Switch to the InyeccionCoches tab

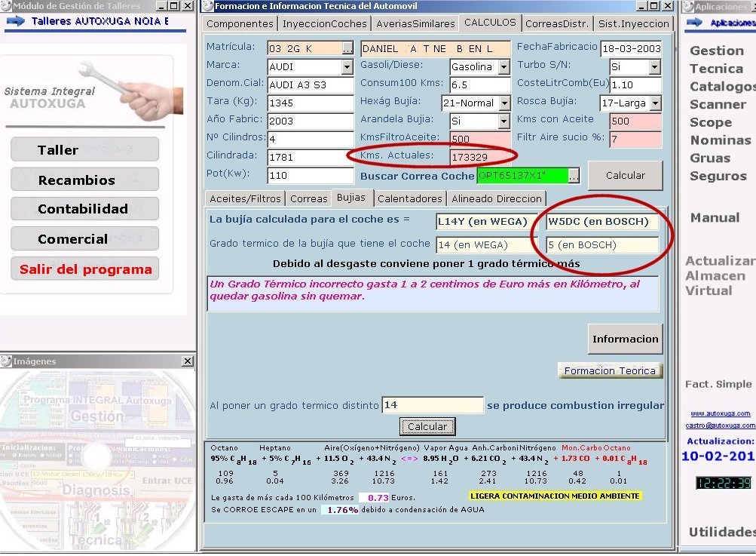point(324,23)
